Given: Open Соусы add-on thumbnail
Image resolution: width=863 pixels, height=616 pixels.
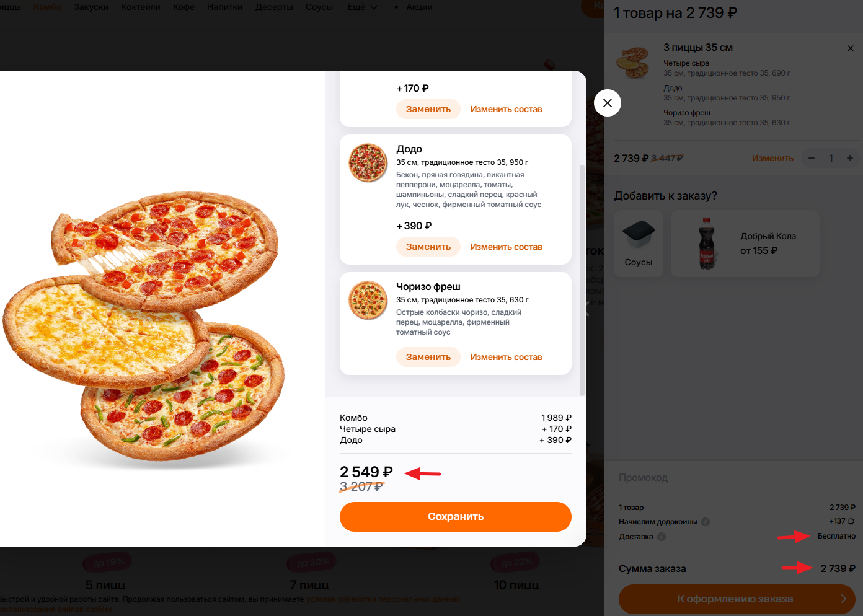Looking at the screenshot, I should coord(639,243).
